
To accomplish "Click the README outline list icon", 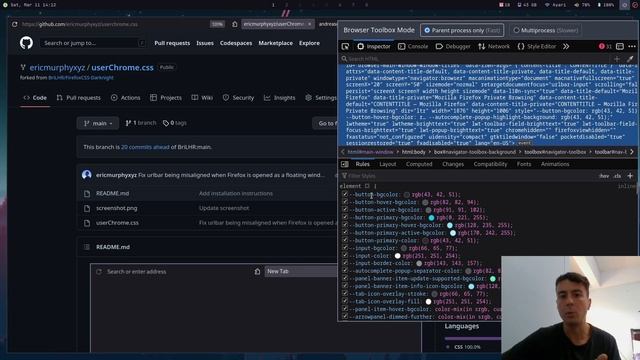I will (87, 247).
